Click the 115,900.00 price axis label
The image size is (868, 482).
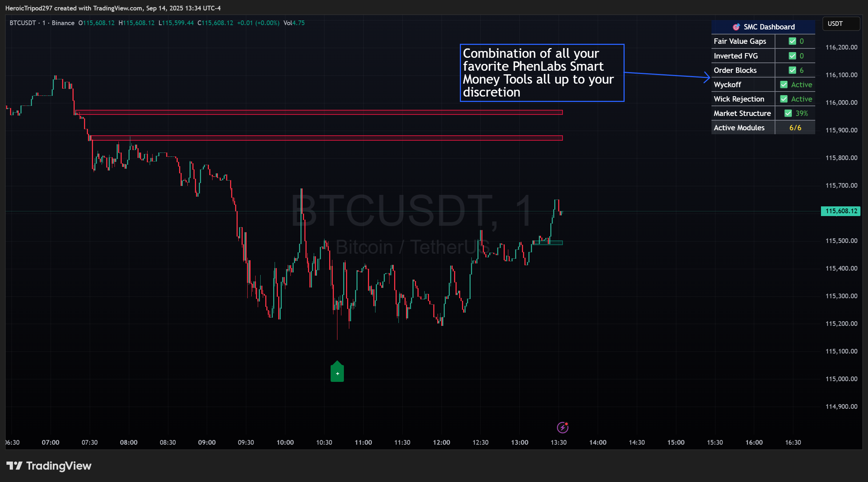click(x=841, y=130)
